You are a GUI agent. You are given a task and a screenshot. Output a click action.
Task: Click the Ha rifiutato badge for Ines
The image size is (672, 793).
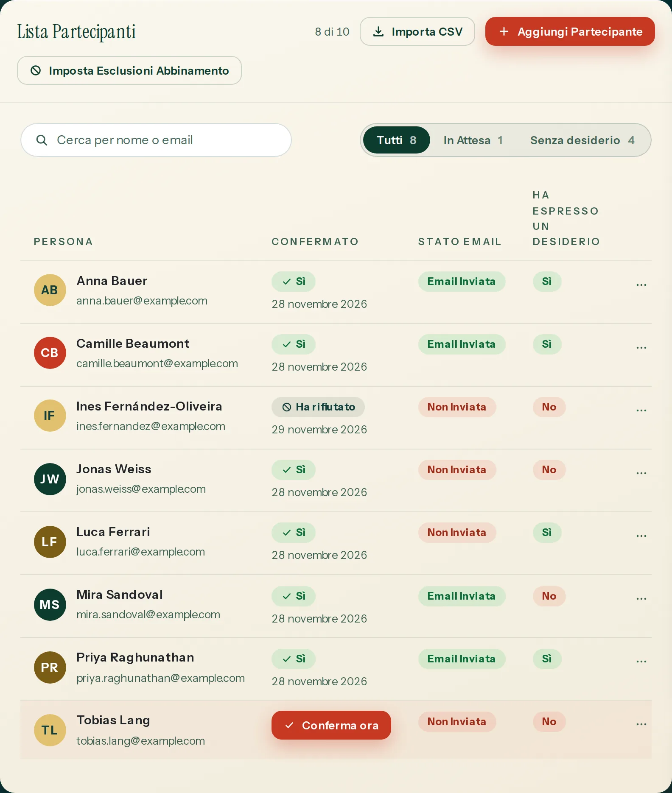(318, 407)
